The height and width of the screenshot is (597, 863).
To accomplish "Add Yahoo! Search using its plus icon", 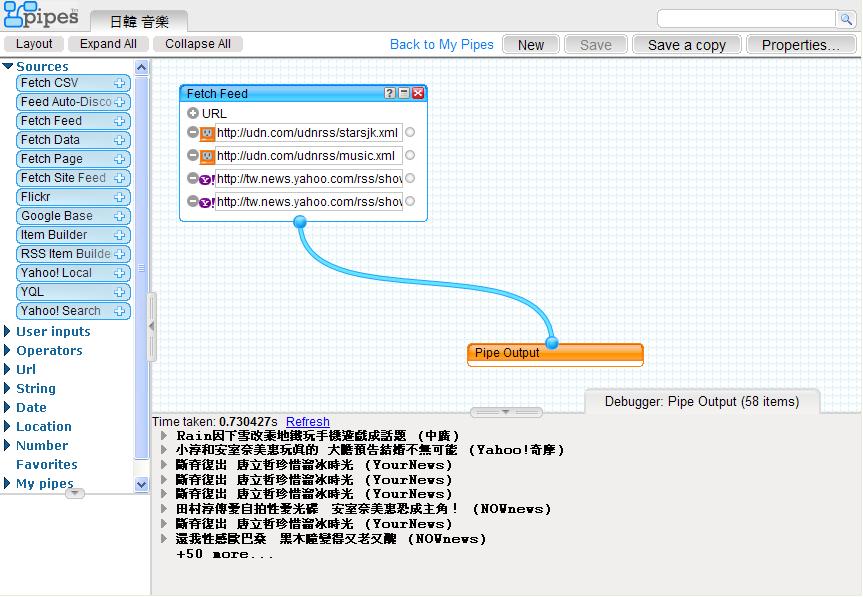I will [119, 311].
